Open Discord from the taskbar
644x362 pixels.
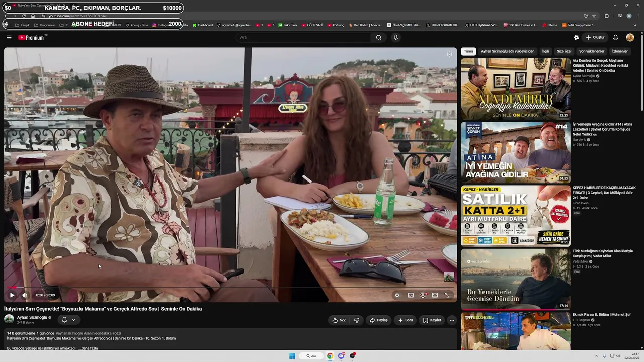(342, 356)
